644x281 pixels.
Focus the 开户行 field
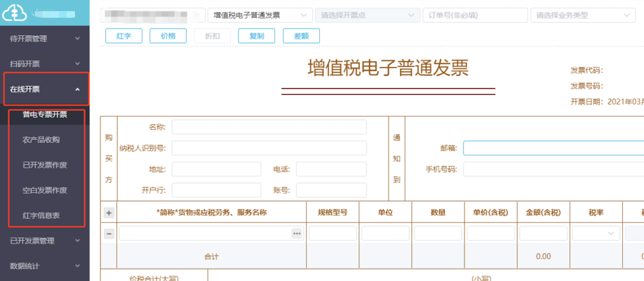(217, 190)
